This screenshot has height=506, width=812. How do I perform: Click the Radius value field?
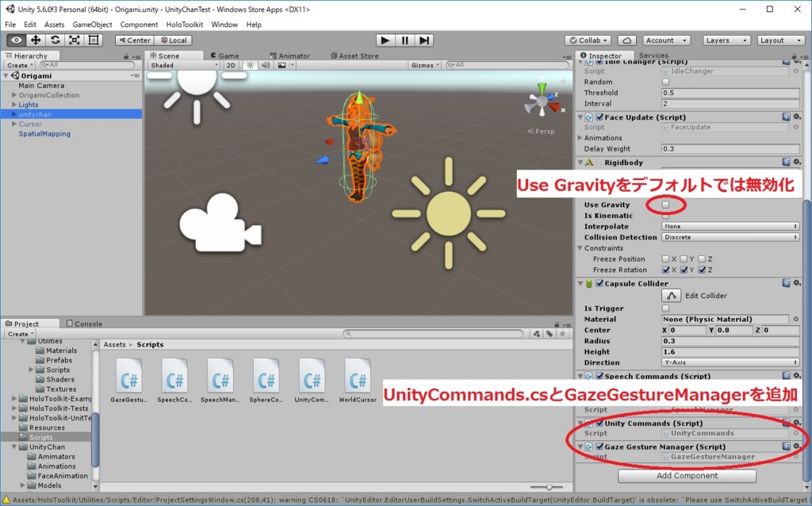click(730, 341)
